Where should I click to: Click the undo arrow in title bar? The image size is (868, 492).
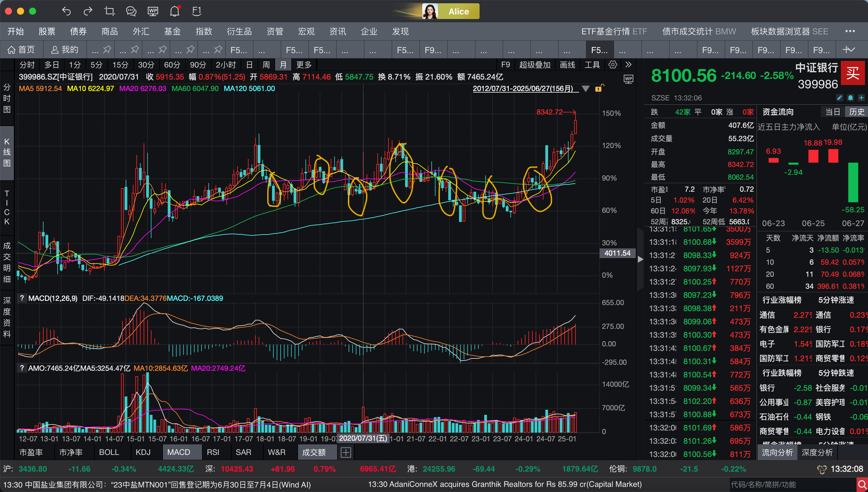tap(66, 11)
